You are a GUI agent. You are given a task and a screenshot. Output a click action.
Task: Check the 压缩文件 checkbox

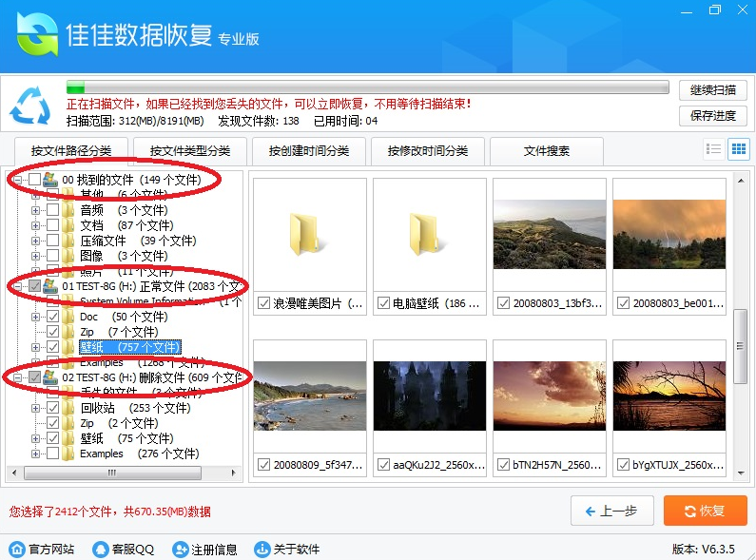(x=53, y=241)
